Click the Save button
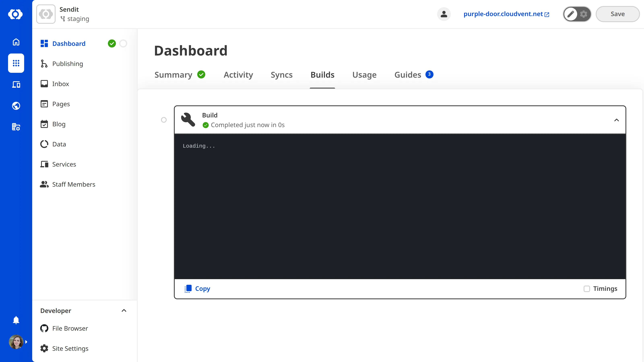The width and height of the screenshot is (644, 362). coord(617,14)
